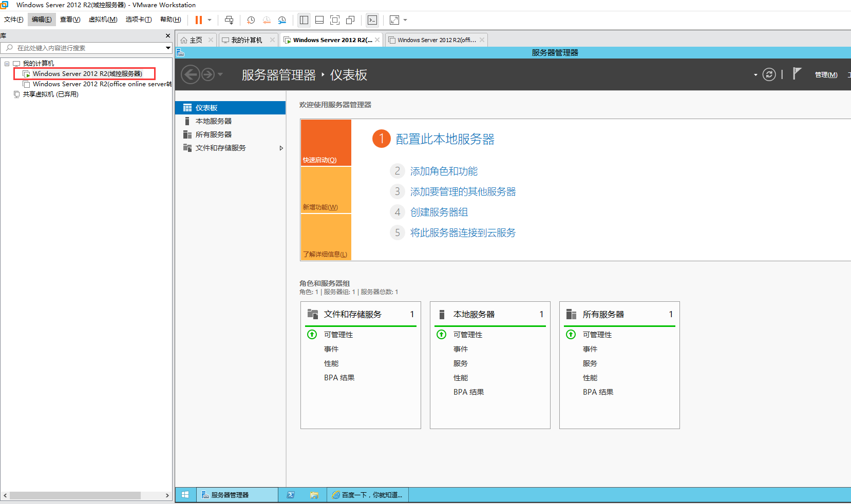Toggle the console view icon

(x=372, y=20)
